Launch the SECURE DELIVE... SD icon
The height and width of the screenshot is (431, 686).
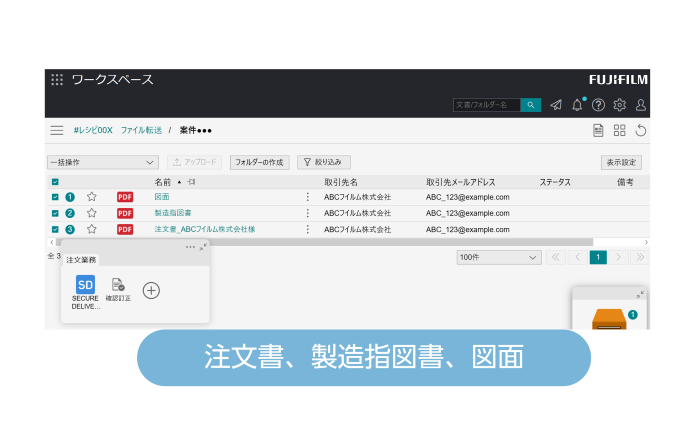[x=85, y=285]
